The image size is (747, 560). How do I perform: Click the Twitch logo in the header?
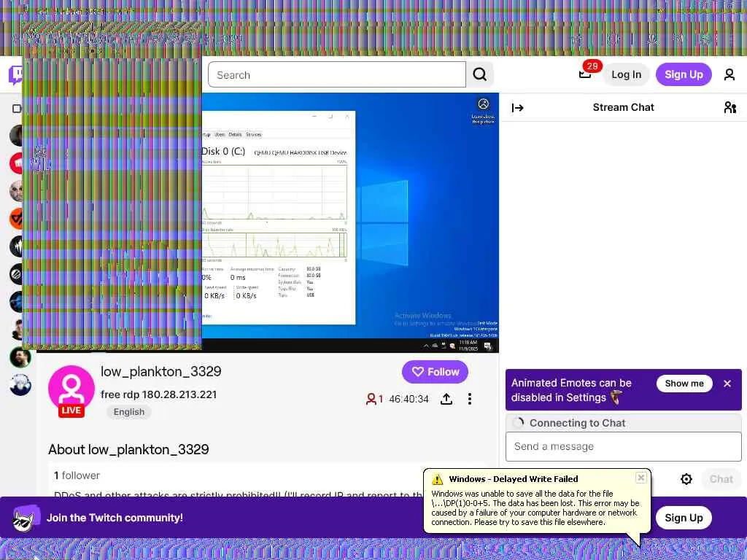[15, 75]
